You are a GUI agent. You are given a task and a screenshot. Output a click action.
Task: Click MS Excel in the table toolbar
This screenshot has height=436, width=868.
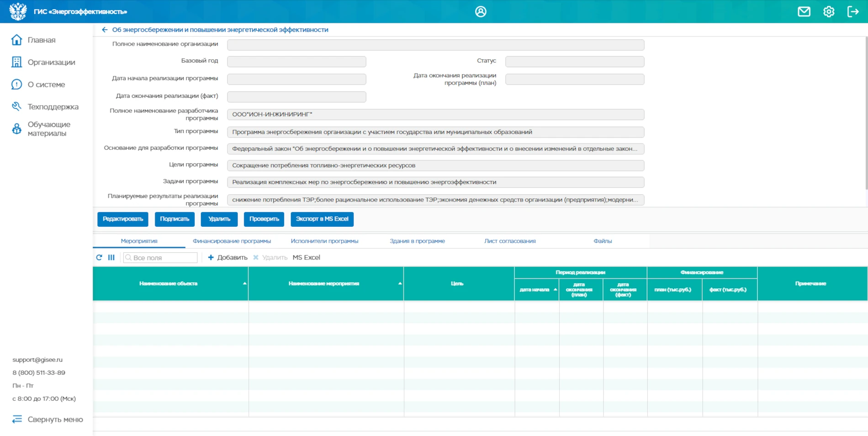pyautogui.click(x=307, y=257)
